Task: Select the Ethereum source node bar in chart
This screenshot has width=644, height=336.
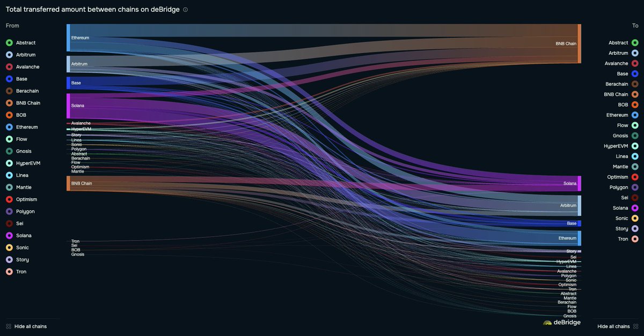Action: coord(68,38)
